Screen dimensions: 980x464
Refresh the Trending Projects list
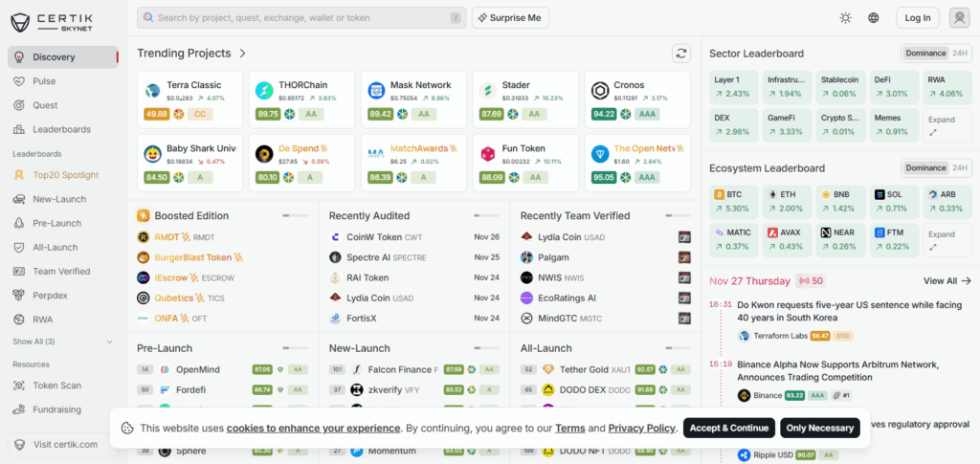coord(681,54)
